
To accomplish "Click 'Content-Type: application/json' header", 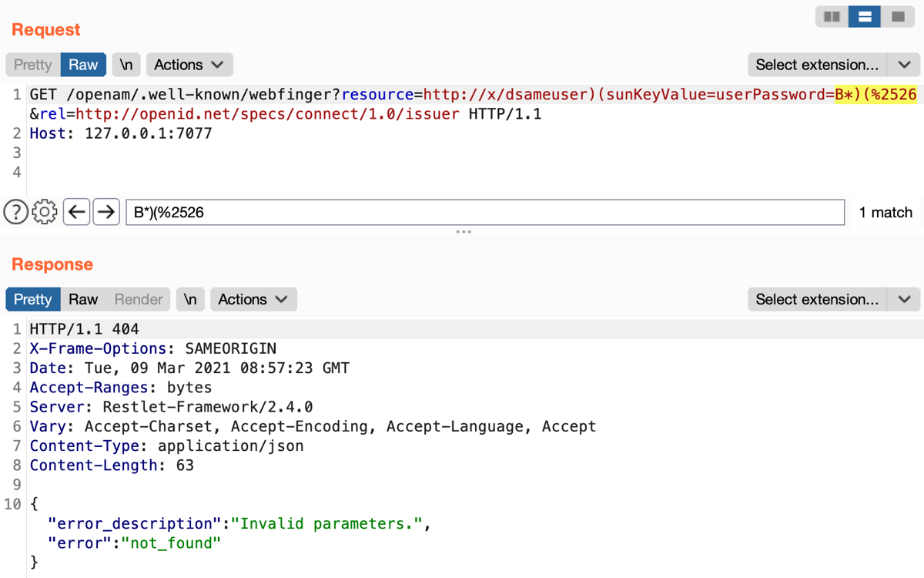I will coord(167,446).
